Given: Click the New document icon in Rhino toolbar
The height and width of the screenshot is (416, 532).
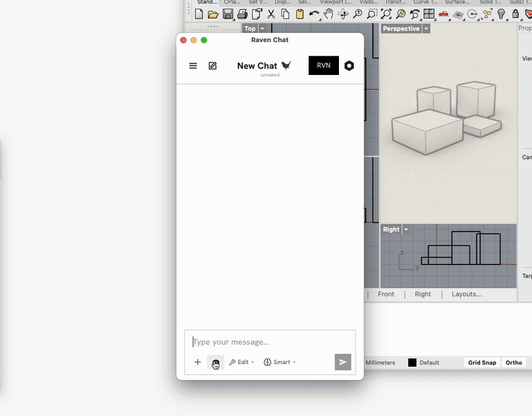Looking at the screenshot, I should 199,14.
